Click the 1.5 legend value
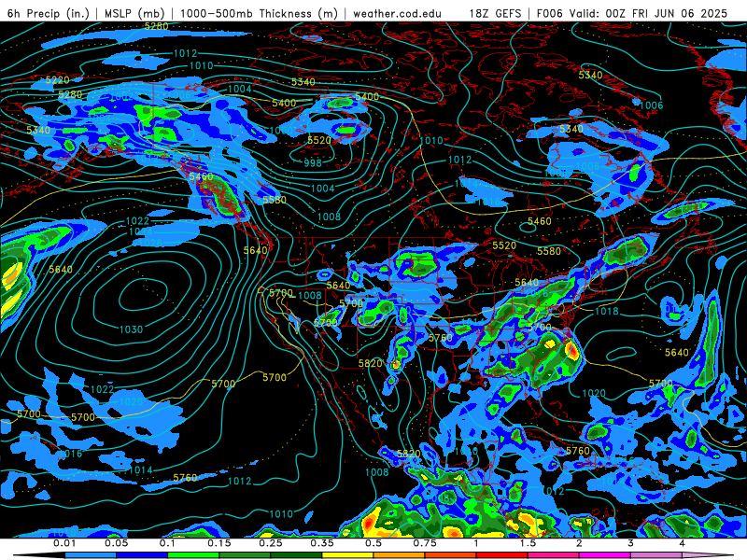The height and width of the screenshot is (560, 747). (528, 543)
